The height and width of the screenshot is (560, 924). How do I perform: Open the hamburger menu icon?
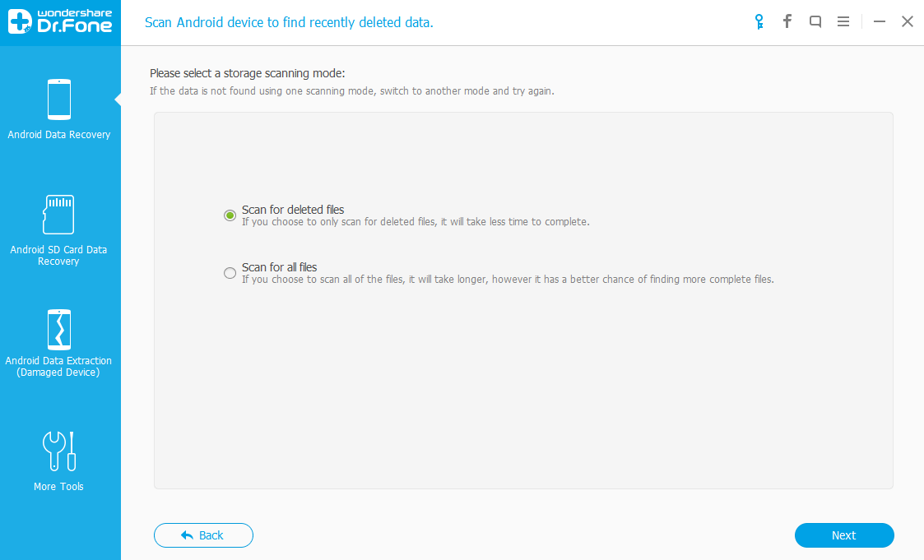tap(843, 21)
